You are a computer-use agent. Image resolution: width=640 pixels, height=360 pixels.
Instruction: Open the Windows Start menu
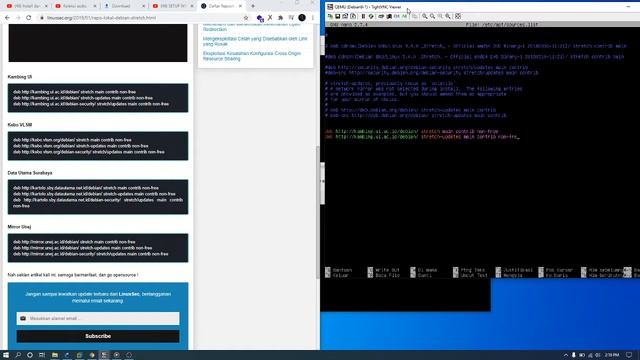tap(6, 355)
